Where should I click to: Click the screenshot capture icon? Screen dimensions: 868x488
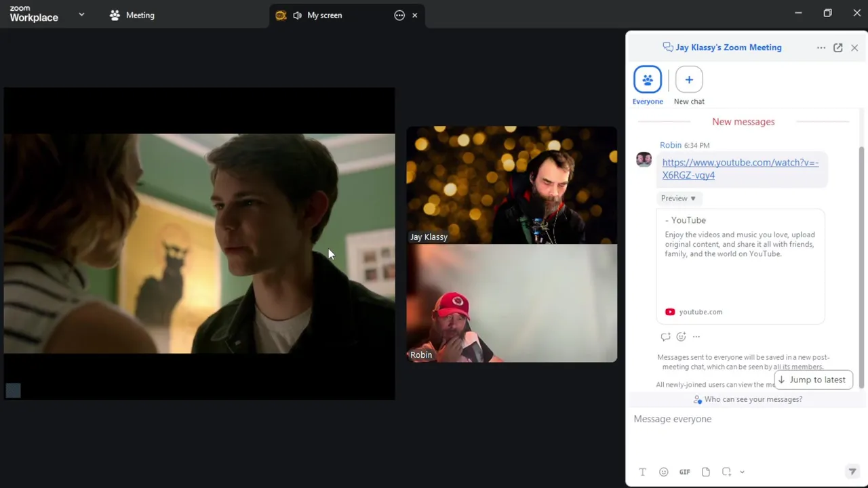(726, 472)
